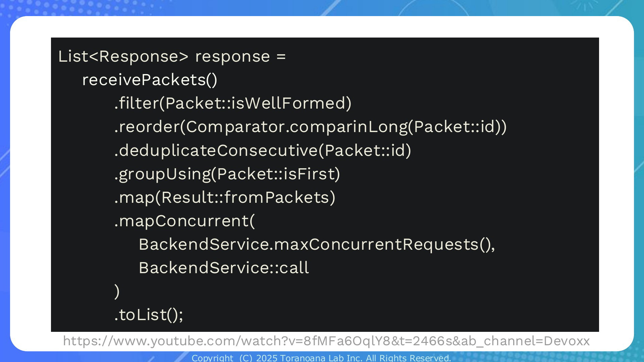
Task: Click the lone closing parenthesis line
Action: (x=117, y=292)
